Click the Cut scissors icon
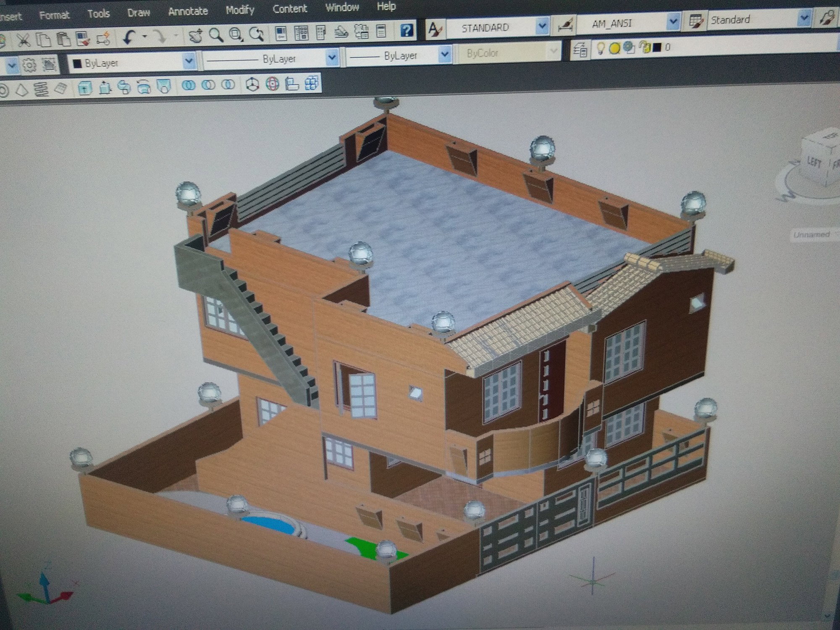The width and height of the screenshot is (840, 630). (x=23, y=40)
